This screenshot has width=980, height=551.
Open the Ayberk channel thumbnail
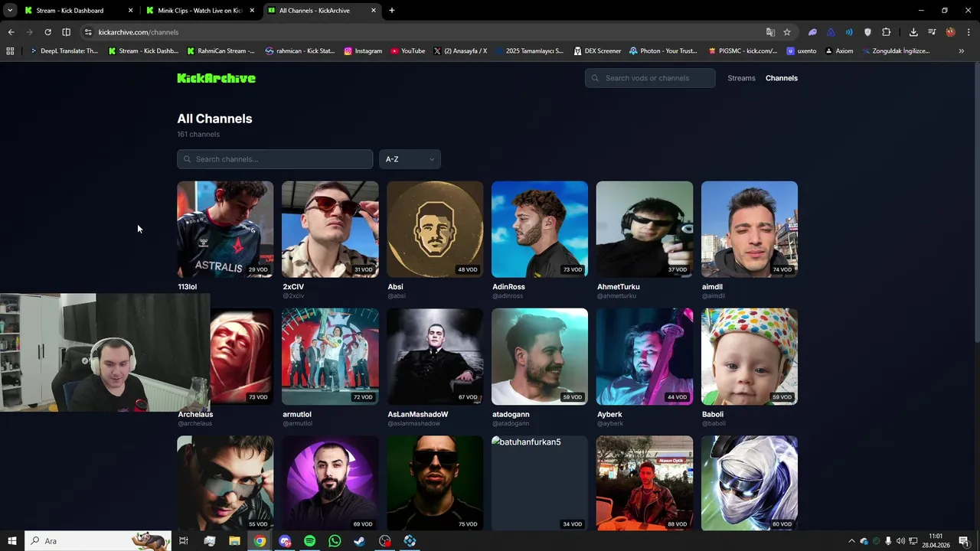click(645, 357)
